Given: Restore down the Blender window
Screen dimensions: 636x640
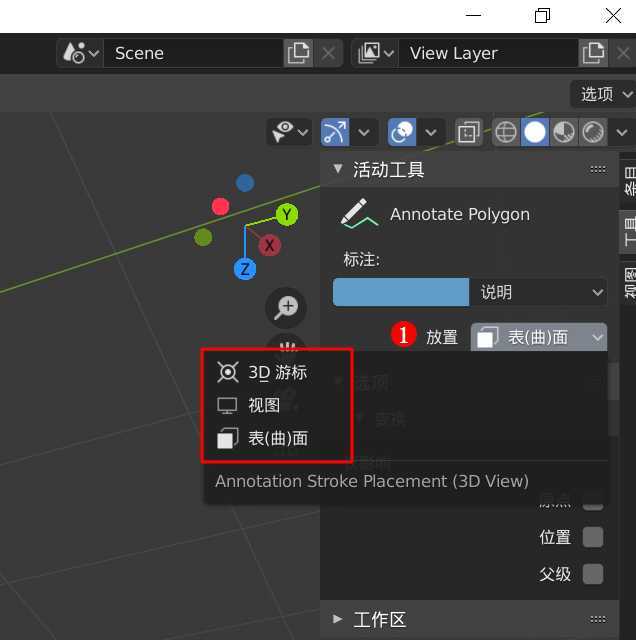Looking at the screenshot, I should point(543,16).
